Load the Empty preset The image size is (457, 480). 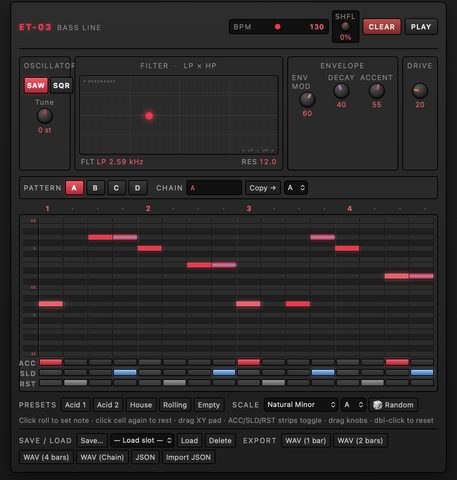209,405
